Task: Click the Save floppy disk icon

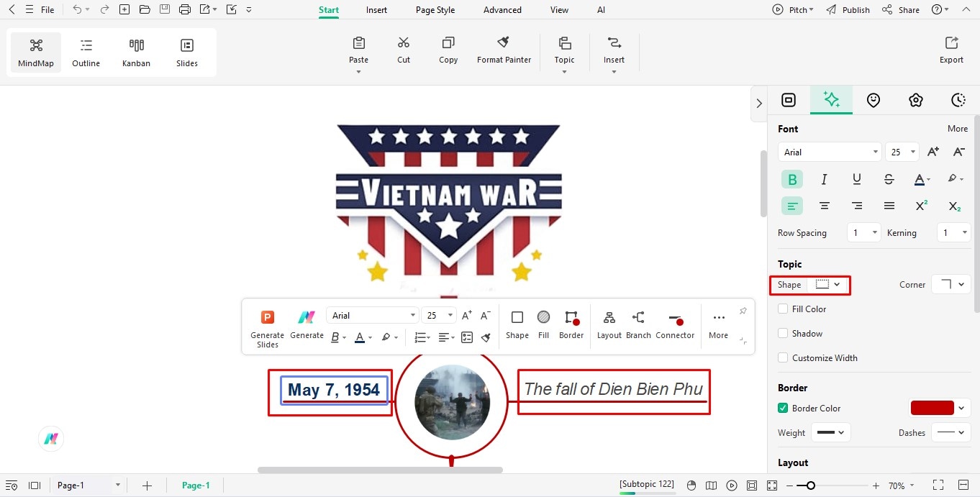Action: tap(165, 9)
